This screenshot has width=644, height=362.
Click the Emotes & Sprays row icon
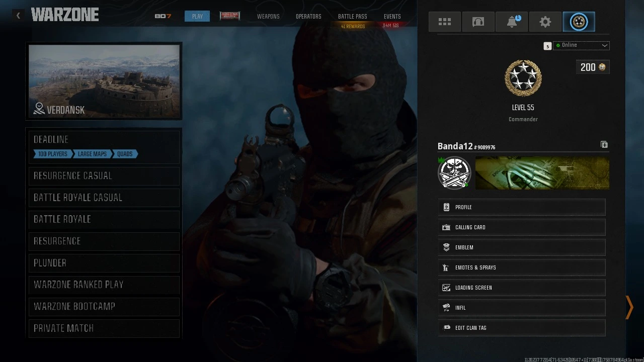tap(446, 267)
